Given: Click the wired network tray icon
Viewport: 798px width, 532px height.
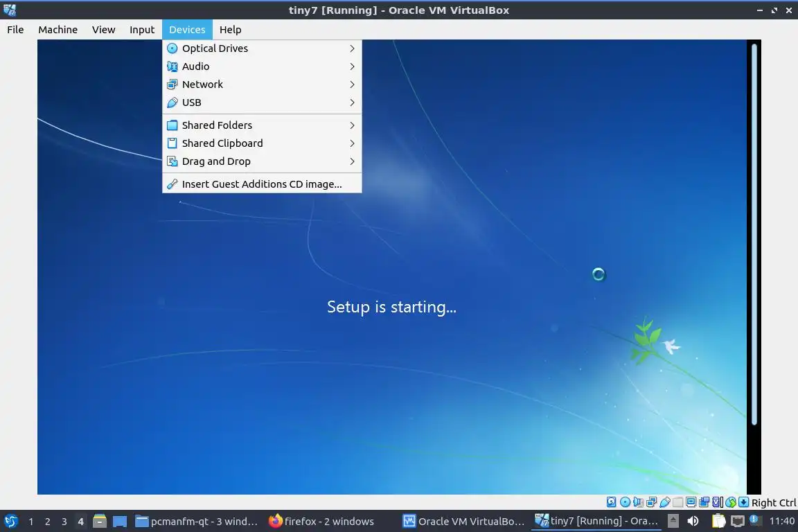Looking at the screenshot, I should [x=738, y=521].
